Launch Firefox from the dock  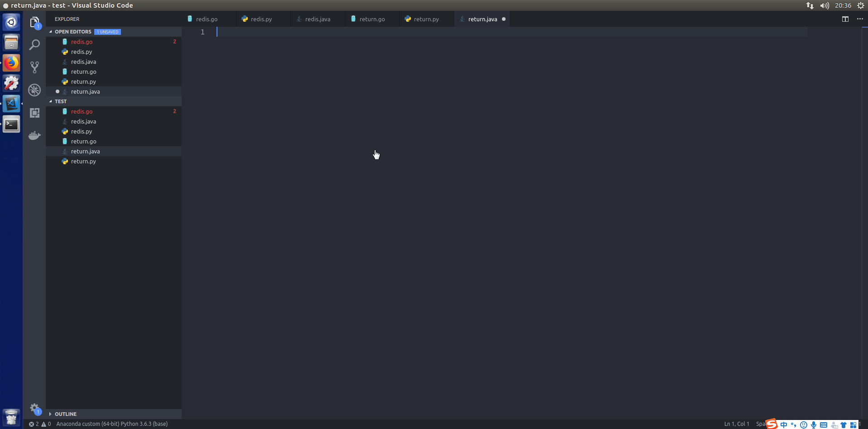(11, 63)
